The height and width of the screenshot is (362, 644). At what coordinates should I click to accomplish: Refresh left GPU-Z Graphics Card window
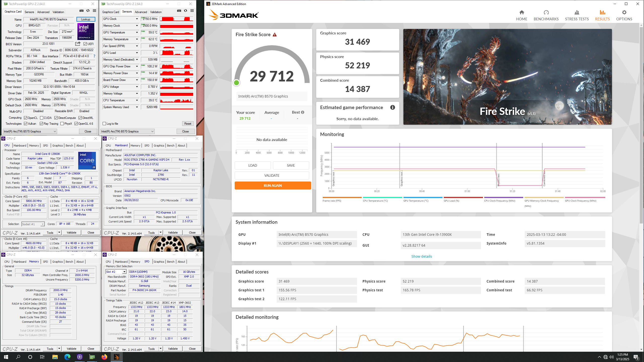(88, 11)
